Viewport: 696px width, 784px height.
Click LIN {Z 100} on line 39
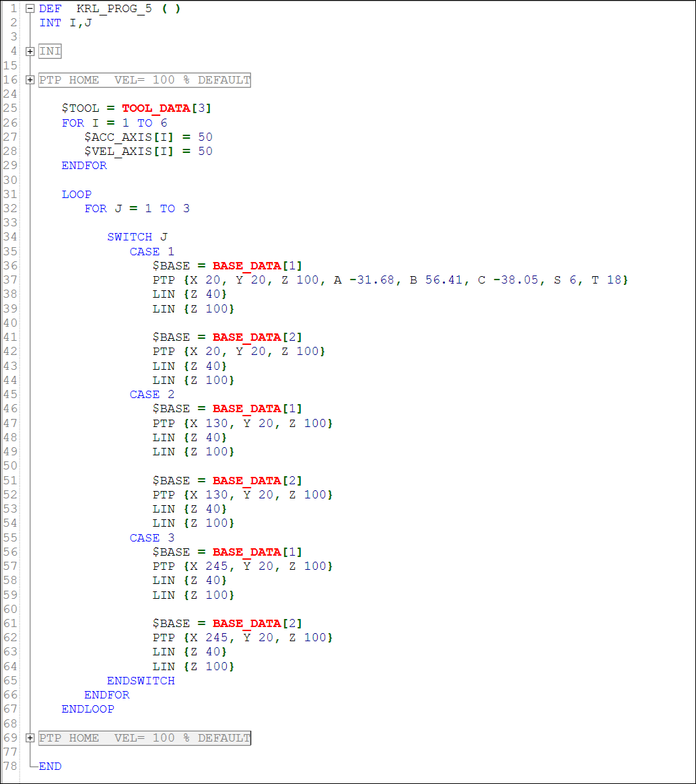coord(193,309)
